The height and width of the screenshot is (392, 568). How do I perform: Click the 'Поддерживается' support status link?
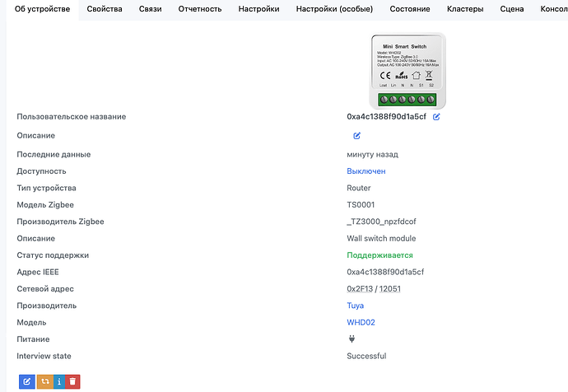[x=379, y=255]
